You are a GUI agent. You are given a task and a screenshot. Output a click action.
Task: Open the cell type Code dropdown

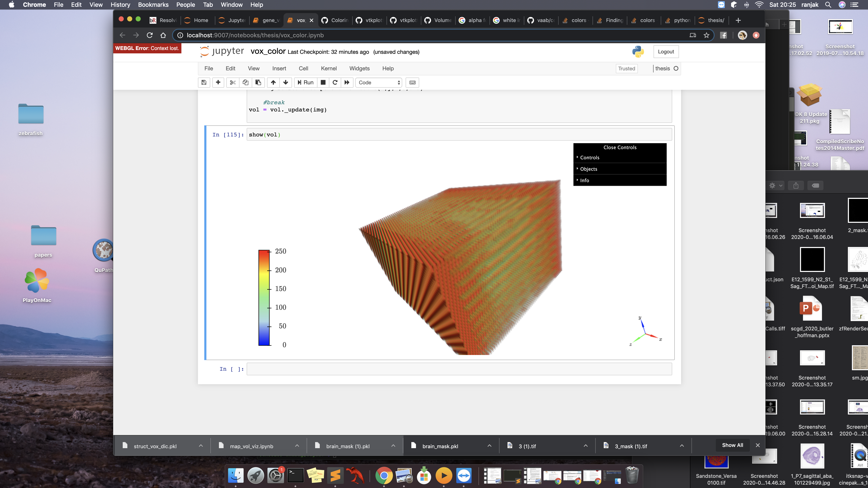coord(379,83)
